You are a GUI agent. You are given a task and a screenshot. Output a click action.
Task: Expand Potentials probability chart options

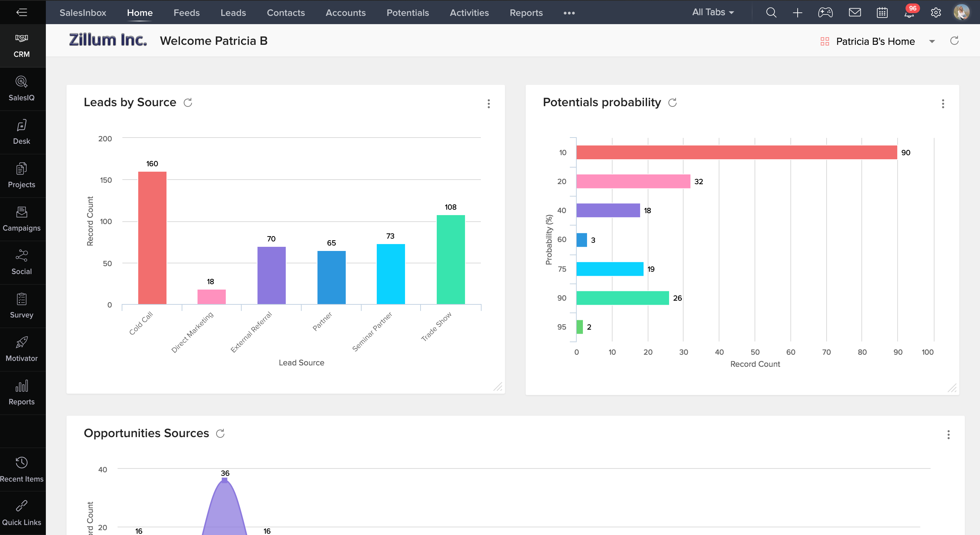coord(947,104)
